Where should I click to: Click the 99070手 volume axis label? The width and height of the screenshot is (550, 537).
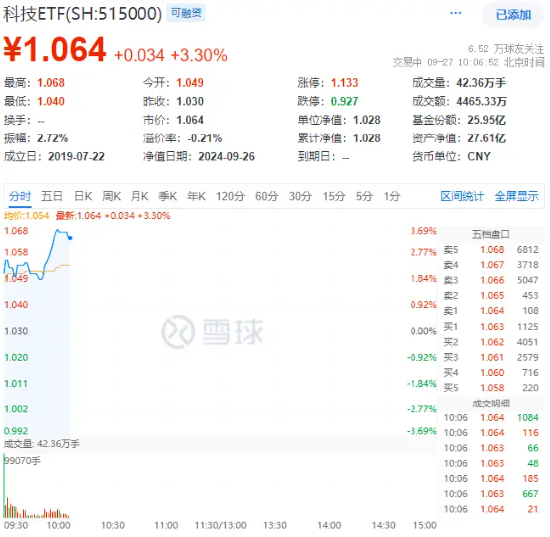22,461
